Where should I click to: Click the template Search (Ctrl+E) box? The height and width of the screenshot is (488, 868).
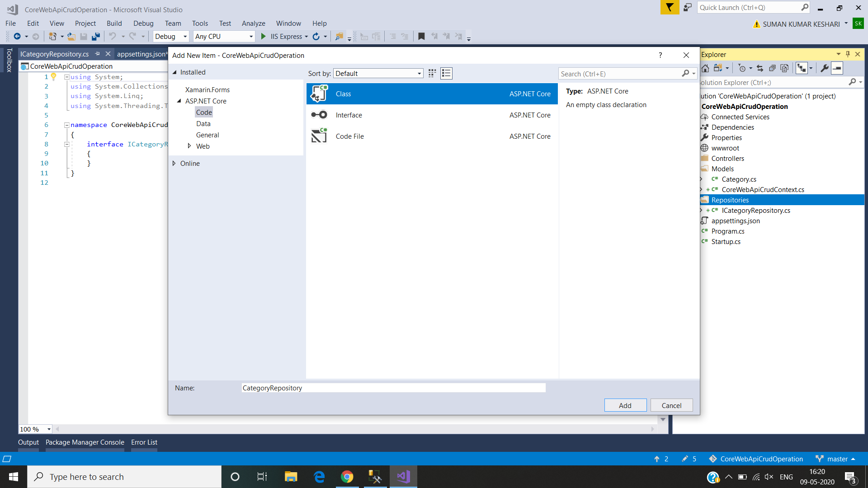click(x=627, y=74)
